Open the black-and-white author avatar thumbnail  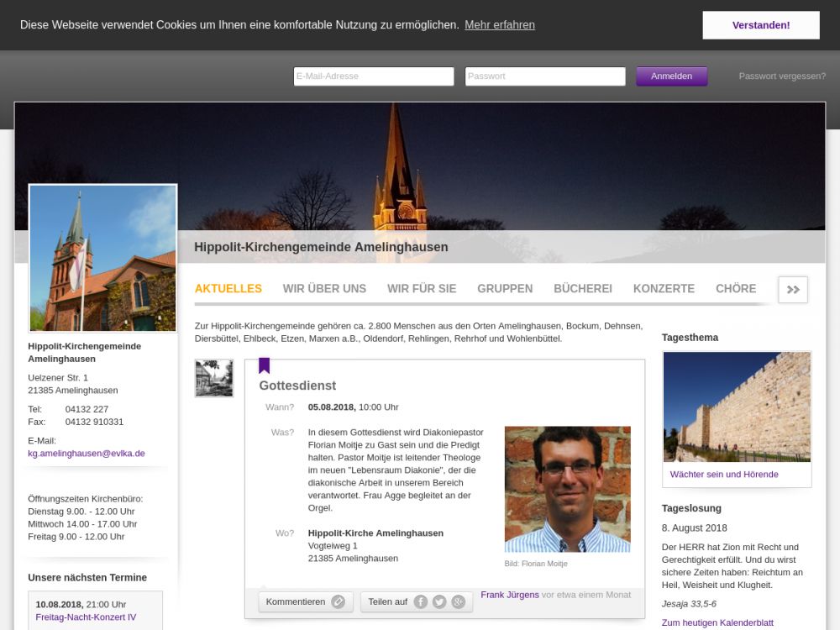(213, 378)
